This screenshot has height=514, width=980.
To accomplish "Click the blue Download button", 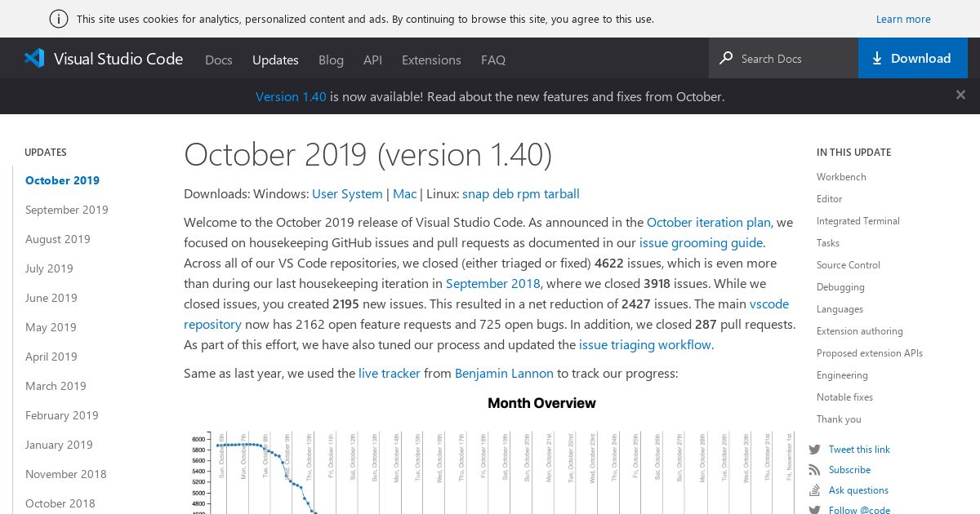I will (x=913, y=58).
